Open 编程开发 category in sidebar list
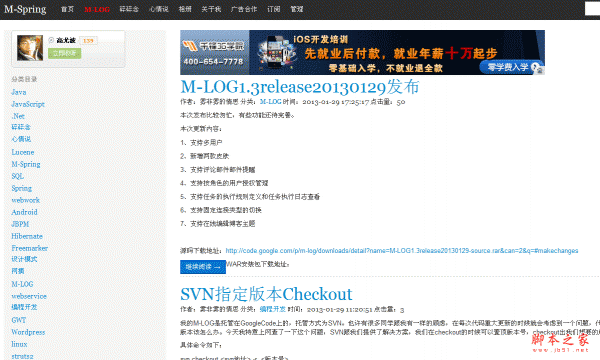The image size is (600, 360). pyautogui.click(x=24, y=307)
